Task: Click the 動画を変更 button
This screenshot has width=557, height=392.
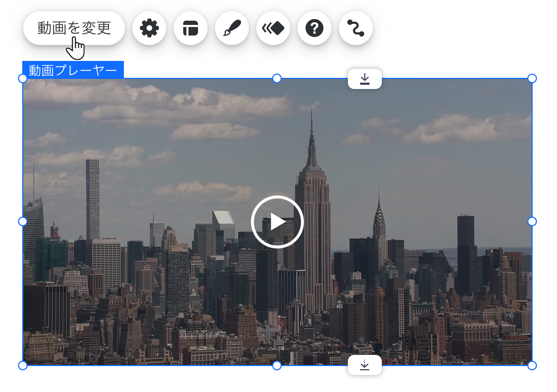Action: tap(74, 28)
